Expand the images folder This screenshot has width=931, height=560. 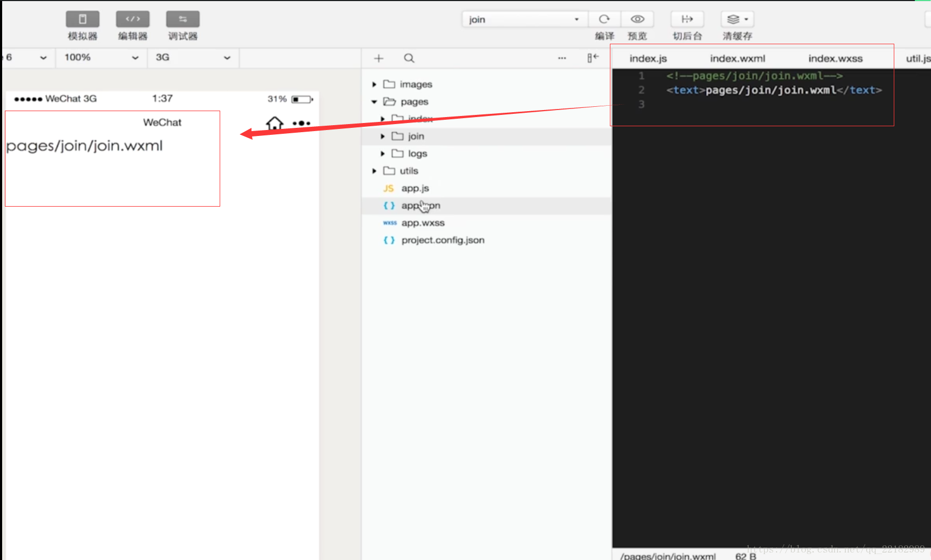[374, 84]
